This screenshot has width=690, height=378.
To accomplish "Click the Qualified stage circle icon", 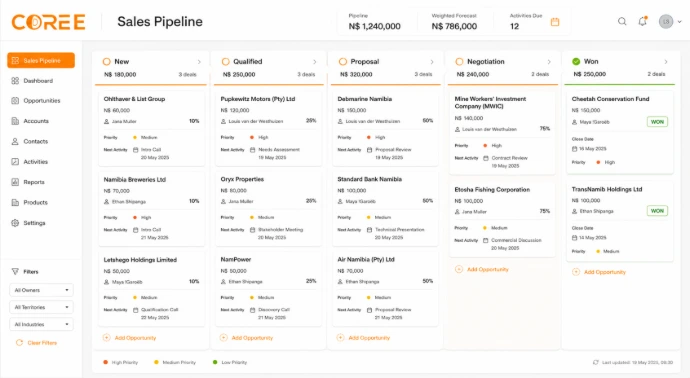I will coord(225,62).
